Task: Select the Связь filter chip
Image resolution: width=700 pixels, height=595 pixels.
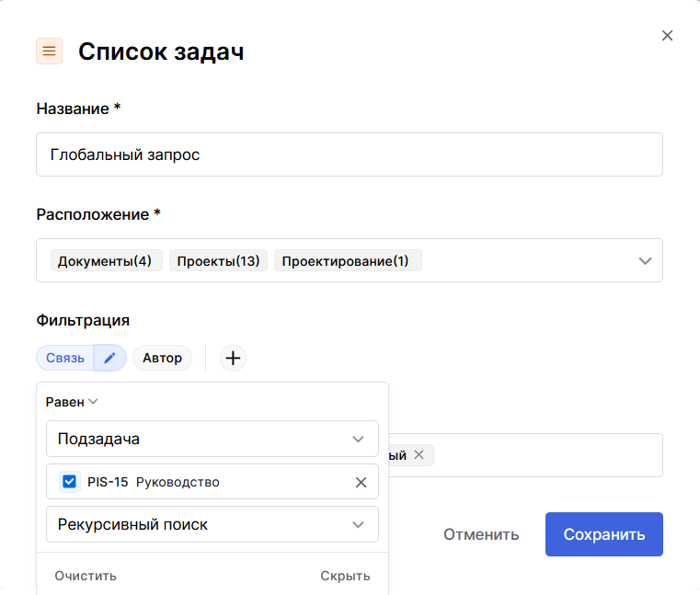Action: pyautogui.click(x=65, y=358)
